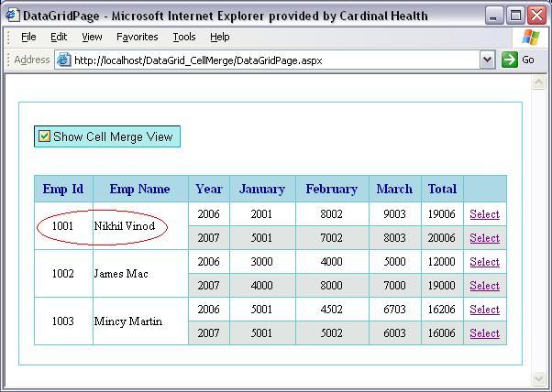Click the Year column header
The image size is (552, 392).
209,189
